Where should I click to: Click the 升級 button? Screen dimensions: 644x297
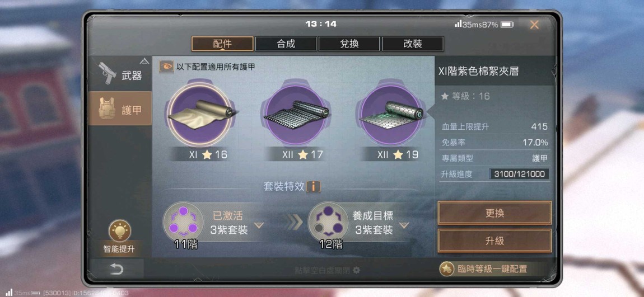point(494,241)
